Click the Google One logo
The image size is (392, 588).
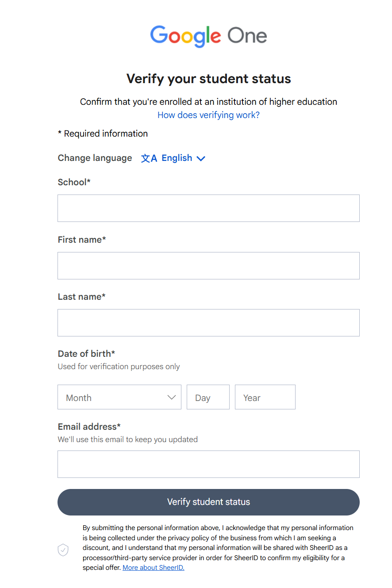pyautogui.click(x=208, y=36)
